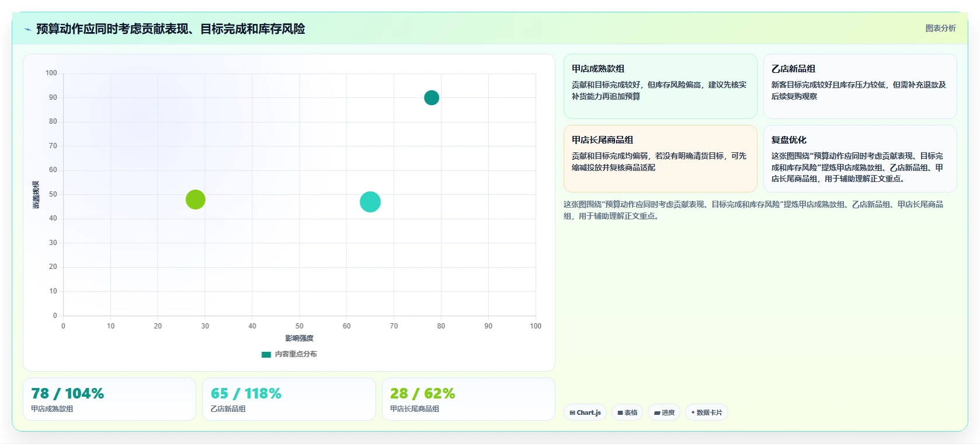Open the 复盘优化 insight card
Viewport: 980px width, 444px height.
click(x=860, y=159)
